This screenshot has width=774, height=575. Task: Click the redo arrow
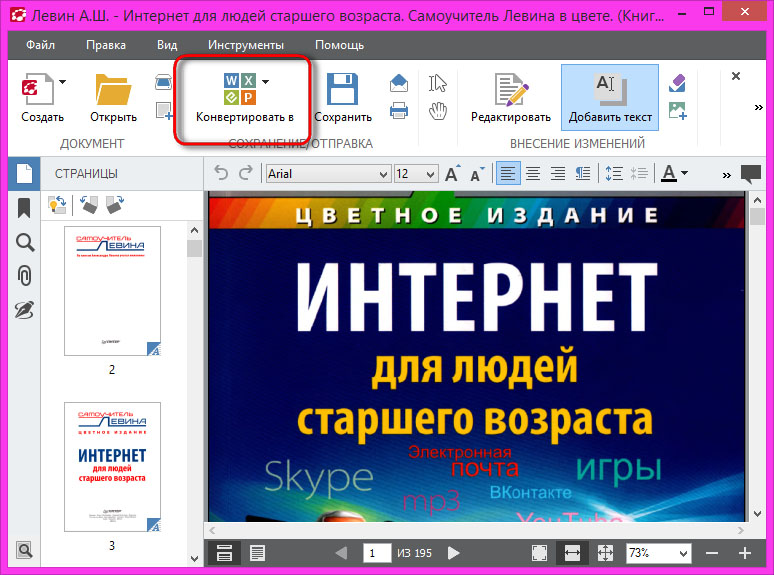pyautogui.click(x=245, y=173)
